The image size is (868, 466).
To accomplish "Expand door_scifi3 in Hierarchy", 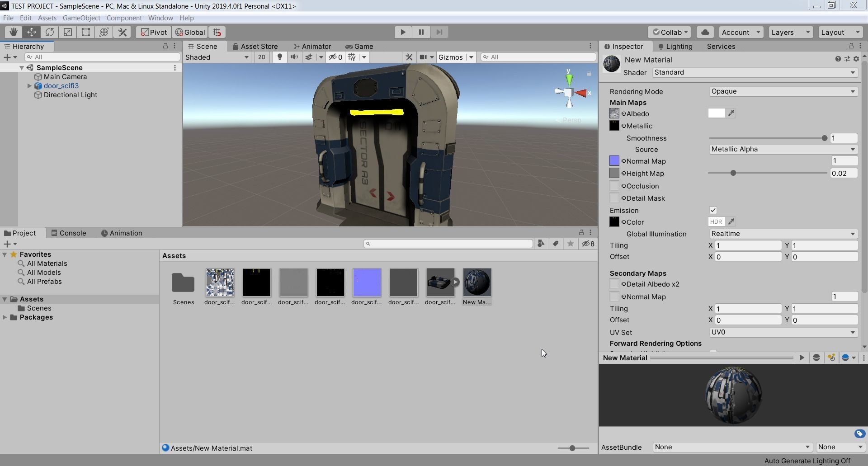I will [x=29, y=86].
